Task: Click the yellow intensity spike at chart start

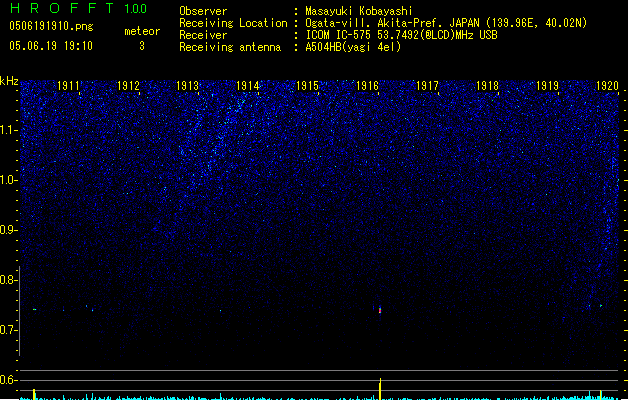Action: point(34,394)
